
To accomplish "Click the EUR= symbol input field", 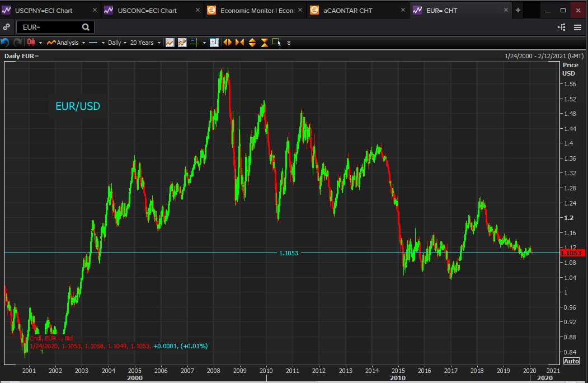I will 55,27.
